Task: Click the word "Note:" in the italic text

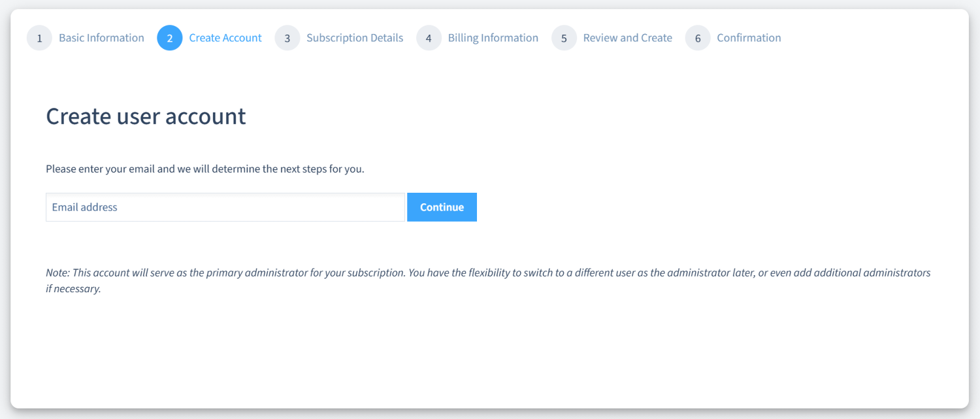Action: 57,273
